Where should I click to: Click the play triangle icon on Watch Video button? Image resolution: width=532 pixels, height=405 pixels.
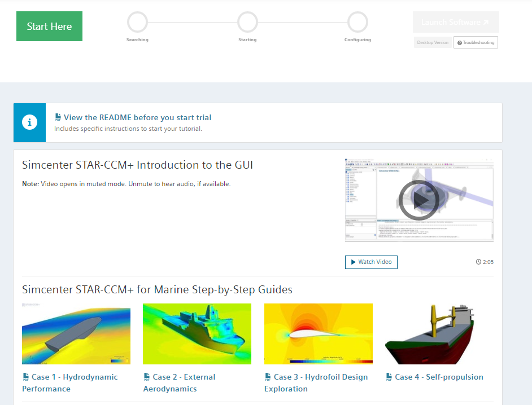pos(354,262)
